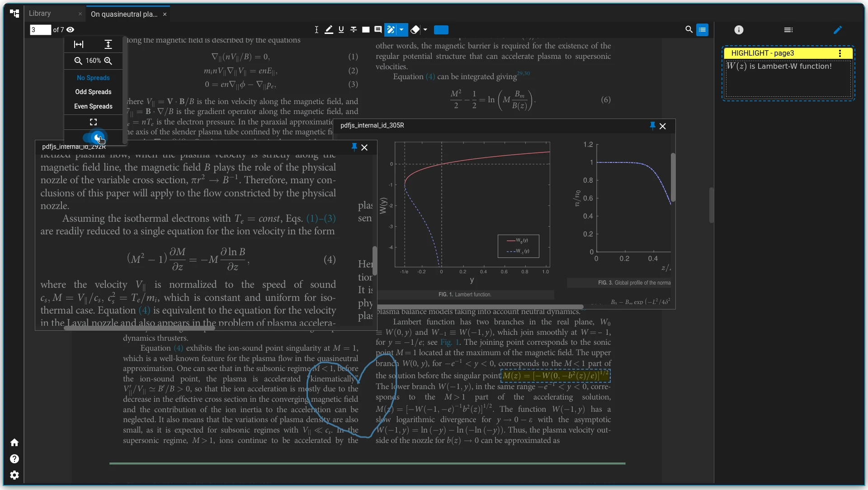
Task: Open the settings gear in sidebar
Action: point(14,475)
